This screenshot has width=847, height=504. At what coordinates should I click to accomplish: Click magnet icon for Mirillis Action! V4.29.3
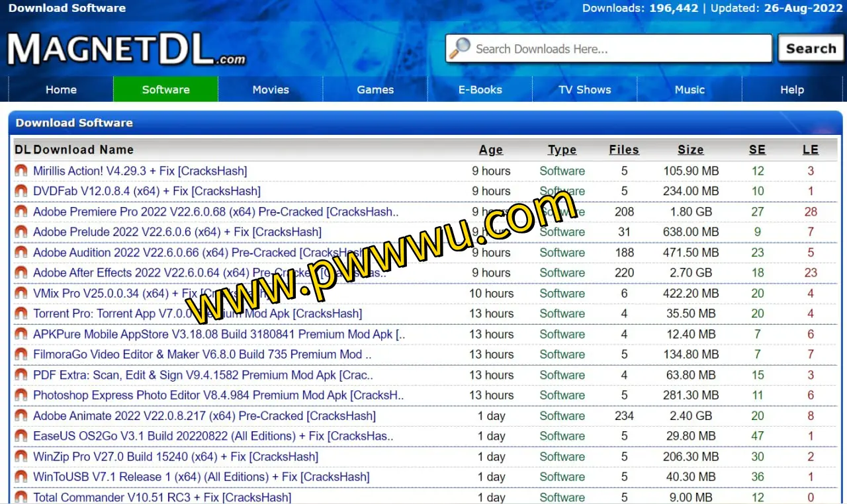click(21, 171)
